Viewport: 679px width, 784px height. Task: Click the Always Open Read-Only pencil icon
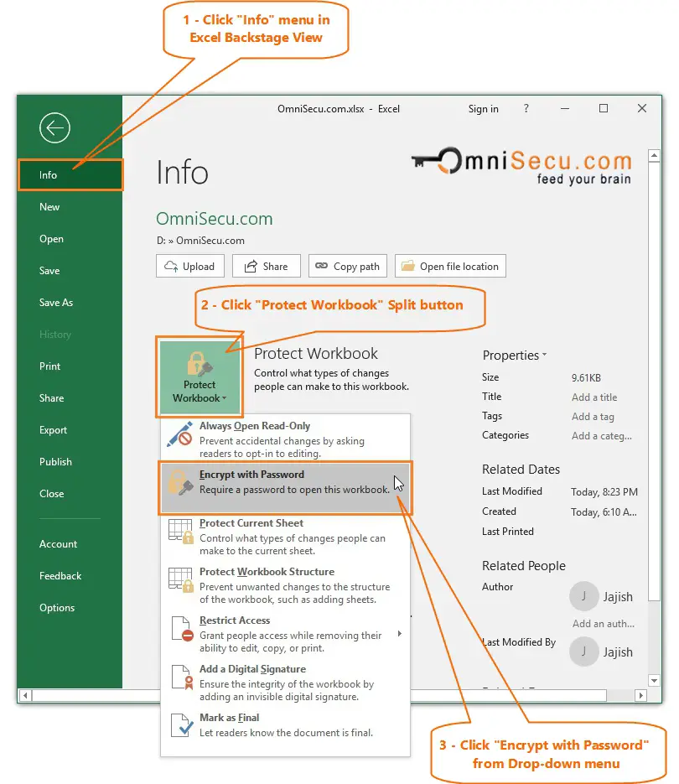(180, 434)
